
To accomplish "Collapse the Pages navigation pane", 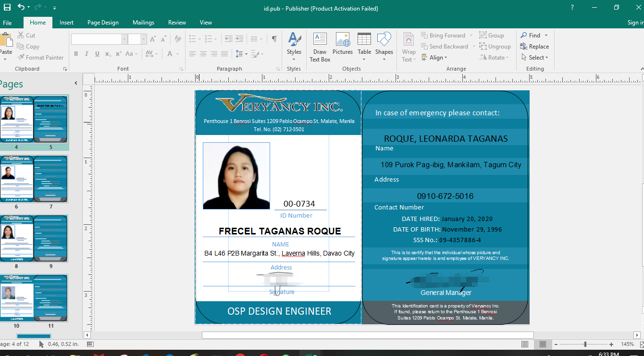I will 75,83.
